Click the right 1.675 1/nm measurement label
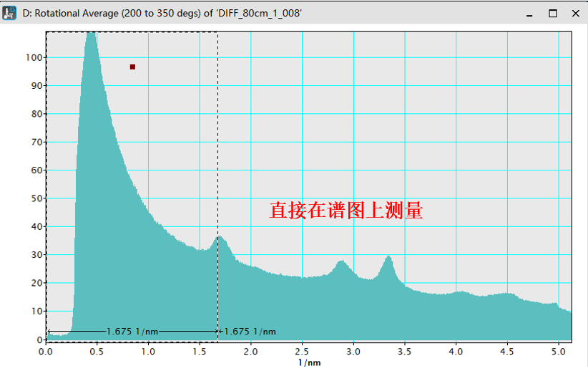Screen dimensions: 588x371 pyautogui.click(x=250, y=332)
